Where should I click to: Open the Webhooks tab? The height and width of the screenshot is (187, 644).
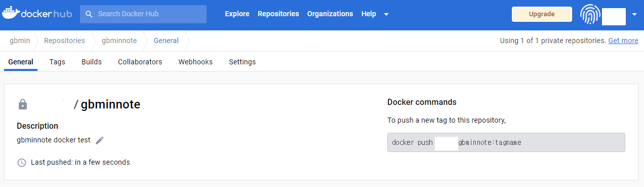(195, 62)
